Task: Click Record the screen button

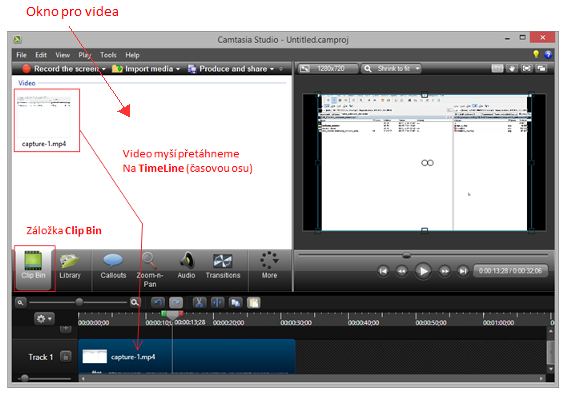Action: point(60,69)
